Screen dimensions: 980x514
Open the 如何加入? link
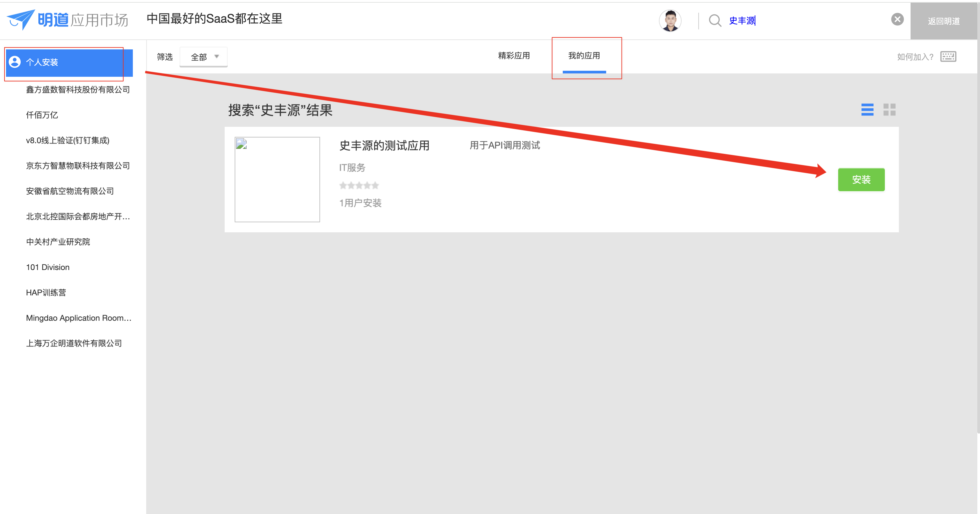click(x=915, y=57)
